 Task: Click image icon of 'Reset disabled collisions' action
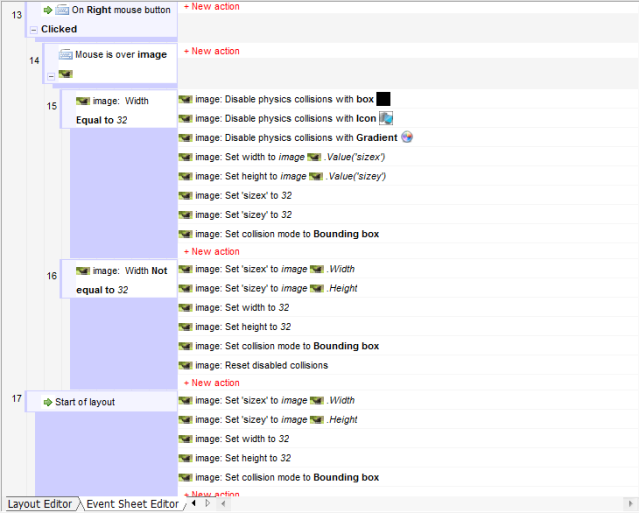[x=185, y=365]
